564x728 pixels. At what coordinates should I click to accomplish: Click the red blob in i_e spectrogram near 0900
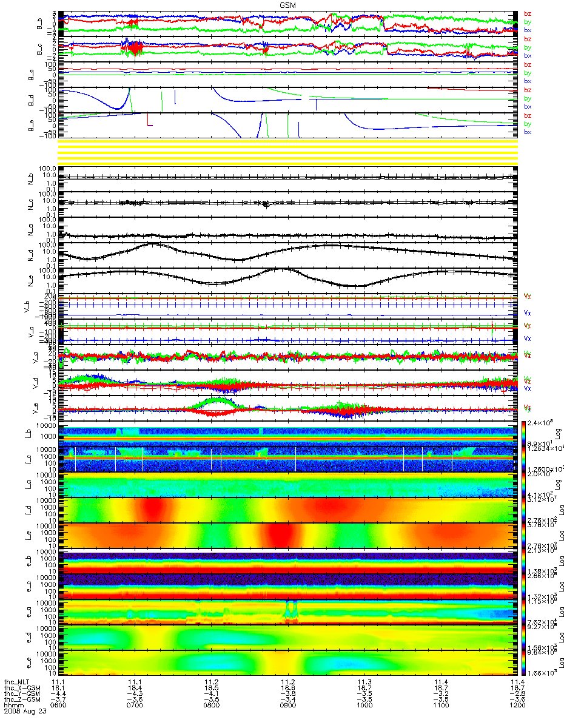[x=281, y=536]
